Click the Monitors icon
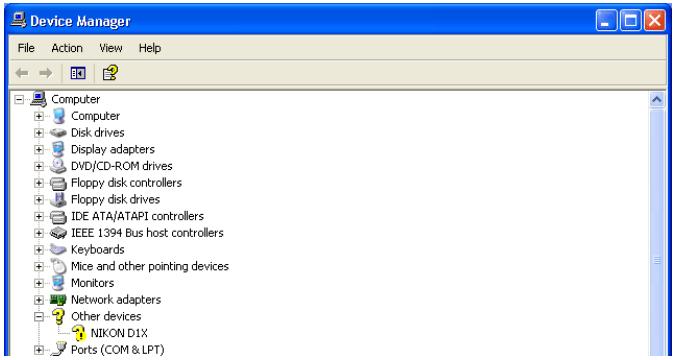The image size is (676, 360). tap(58, 283)
